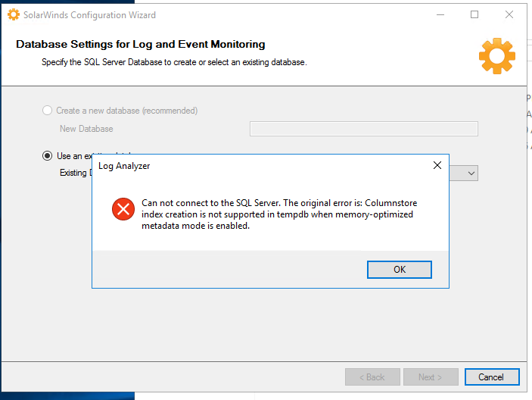532x400 pixels.
Task: Click the Database Settings heading text
Action: click(x=141, y=45)
